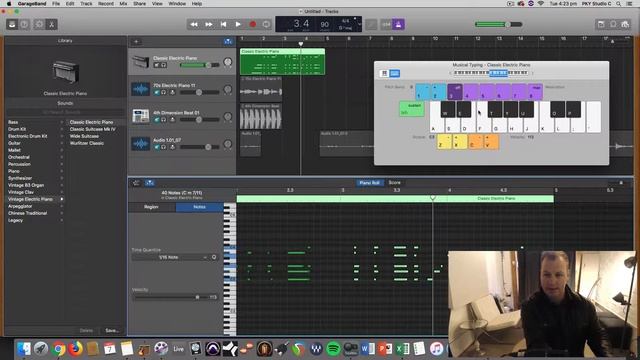
Task: Toggle the track header Catch playhead button
Action: (228, 42)
